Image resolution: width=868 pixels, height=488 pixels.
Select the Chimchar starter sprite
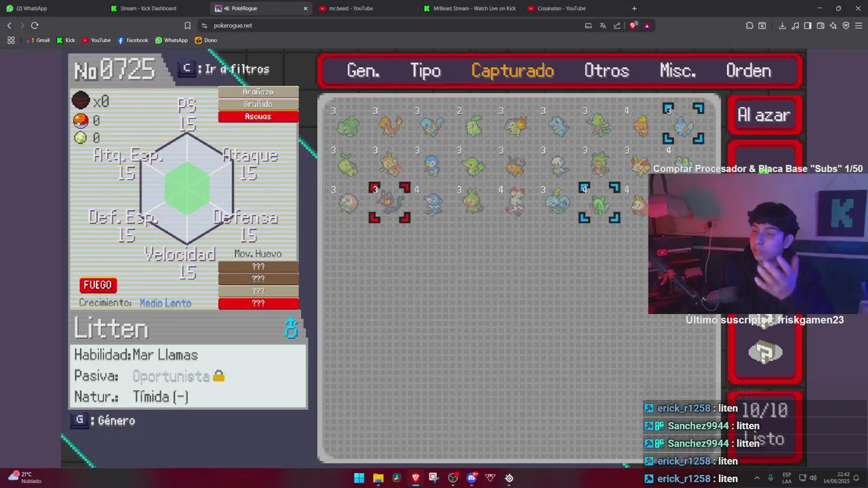390,165
